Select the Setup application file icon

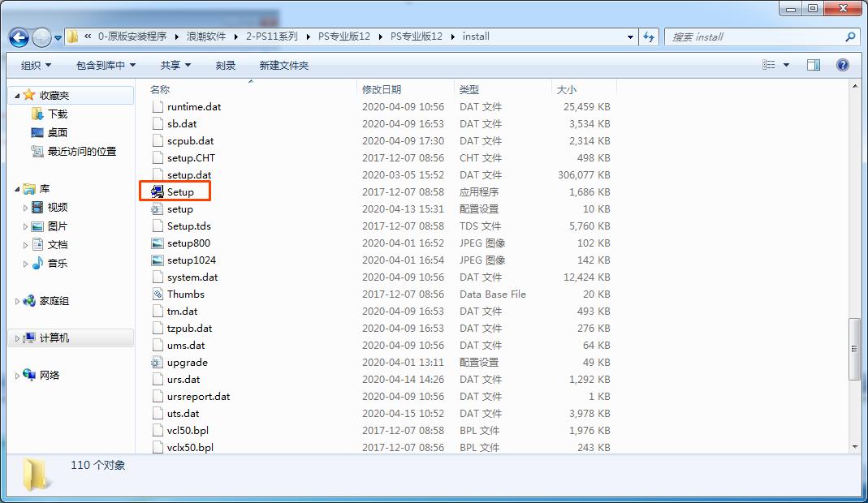pyautogui.click(x=158, y=192)
